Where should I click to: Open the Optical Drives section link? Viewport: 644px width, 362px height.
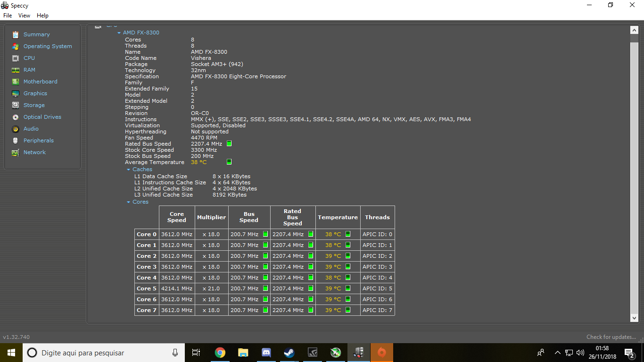pos(42,117)
